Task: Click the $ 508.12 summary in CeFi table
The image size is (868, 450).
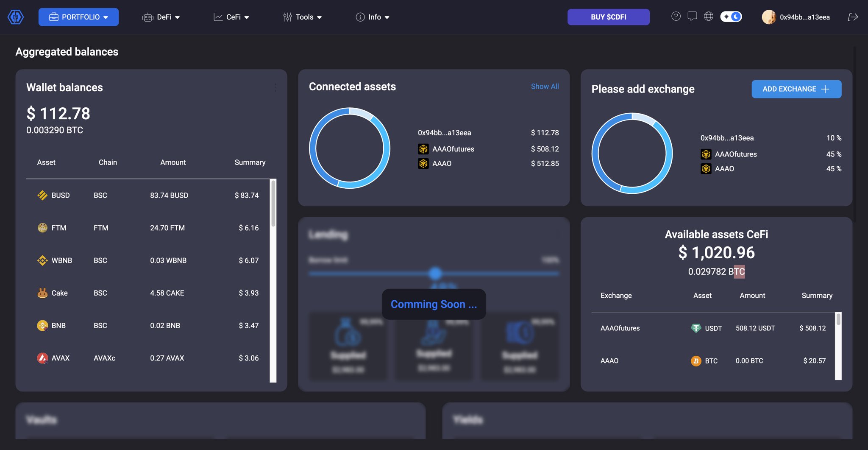Action: (x=812, y=328)
